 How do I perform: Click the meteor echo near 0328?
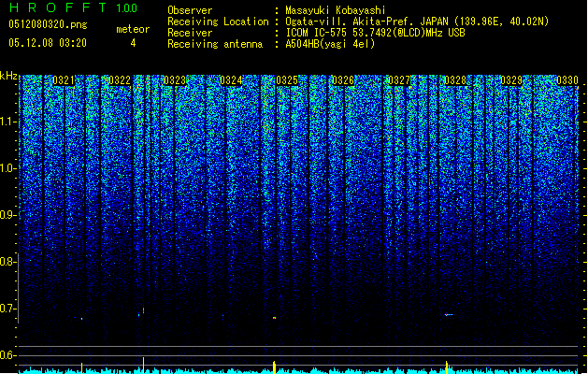coord(449,315)
